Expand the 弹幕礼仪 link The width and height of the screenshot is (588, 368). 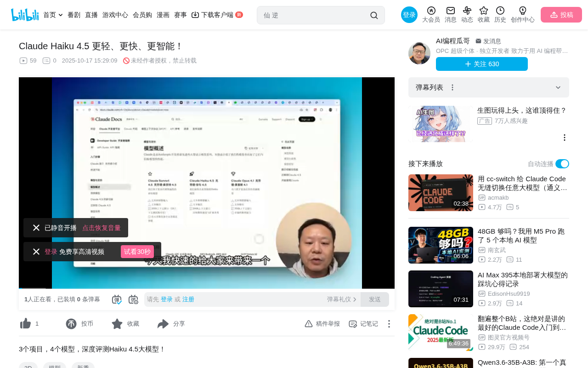(342, 299)
